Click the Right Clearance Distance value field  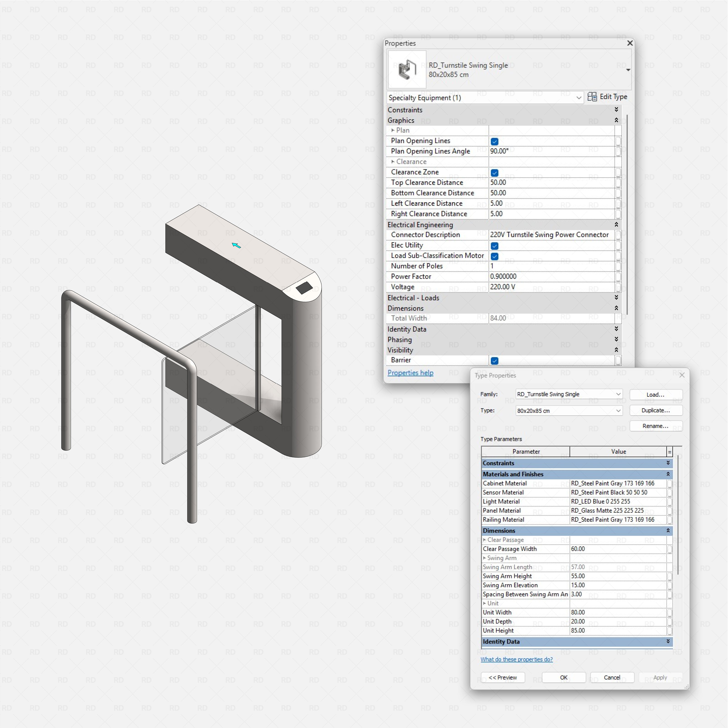coord(551,214)
